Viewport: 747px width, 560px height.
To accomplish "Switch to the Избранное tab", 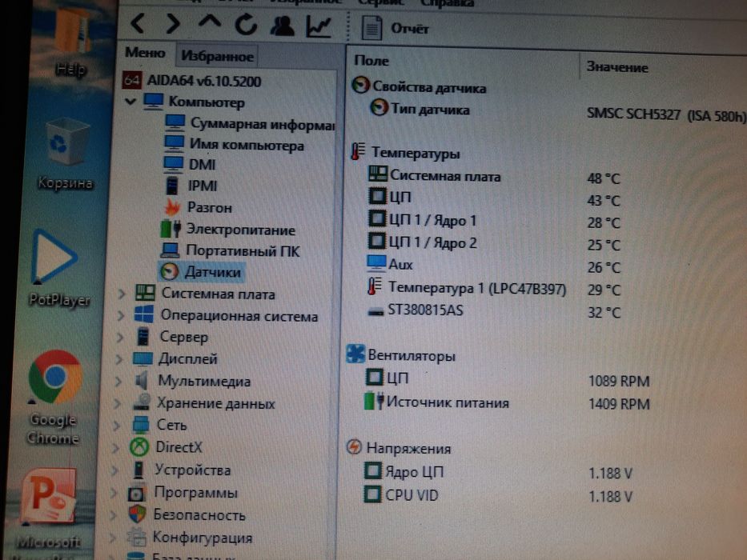I will (217, 56).
